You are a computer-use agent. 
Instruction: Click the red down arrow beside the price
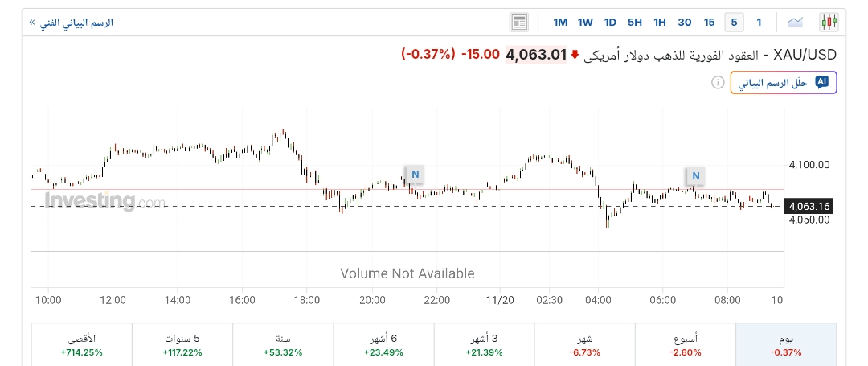click(x=575, y=55)
